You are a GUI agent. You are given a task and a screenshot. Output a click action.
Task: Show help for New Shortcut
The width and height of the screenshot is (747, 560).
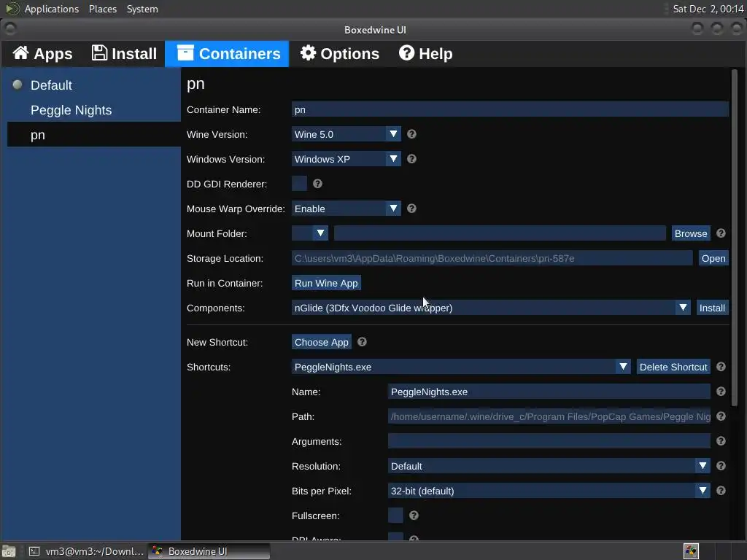[x=362, y=342]
